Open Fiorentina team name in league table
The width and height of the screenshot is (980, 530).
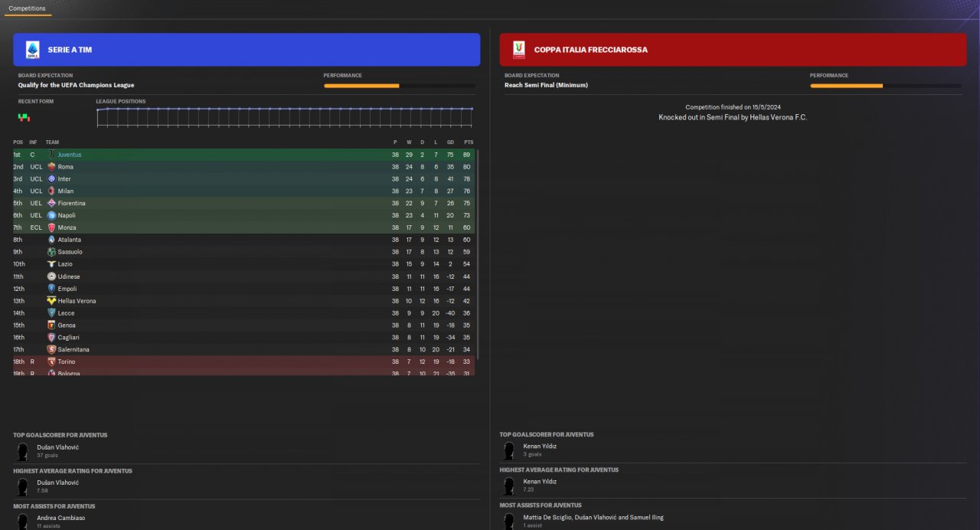(71, 203)
